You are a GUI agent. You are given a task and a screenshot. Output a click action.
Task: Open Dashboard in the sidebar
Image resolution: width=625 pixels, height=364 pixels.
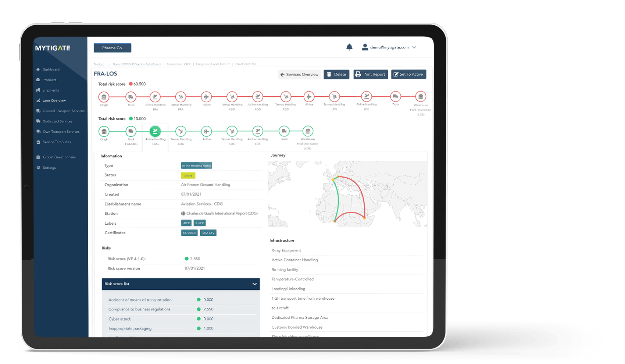(x=51, y=69)
